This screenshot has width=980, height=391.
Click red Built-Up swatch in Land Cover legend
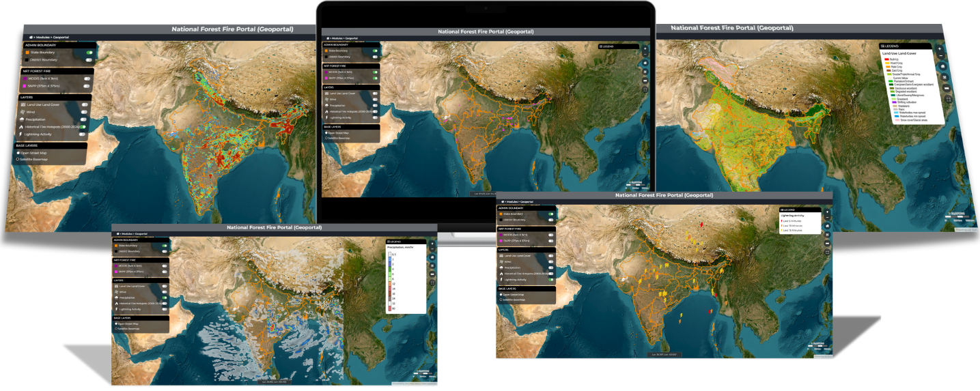(x=886, y=59)
